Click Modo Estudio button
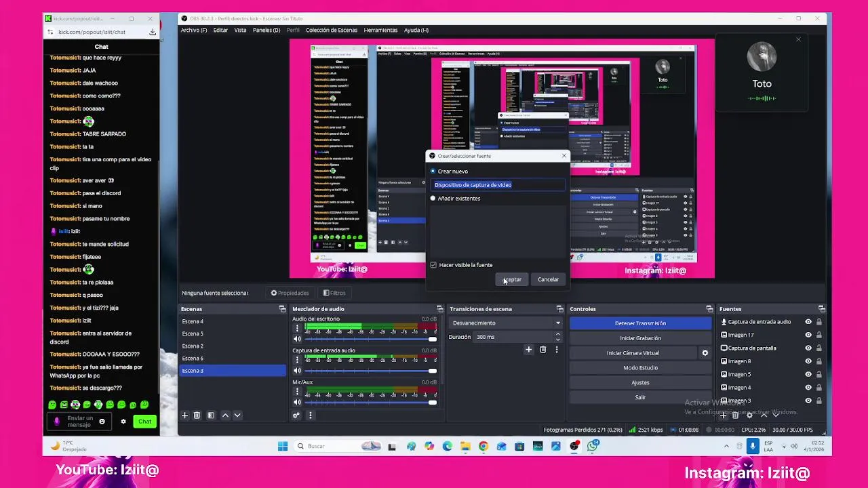This screenshot has width=868, height=488. point(640,368)
